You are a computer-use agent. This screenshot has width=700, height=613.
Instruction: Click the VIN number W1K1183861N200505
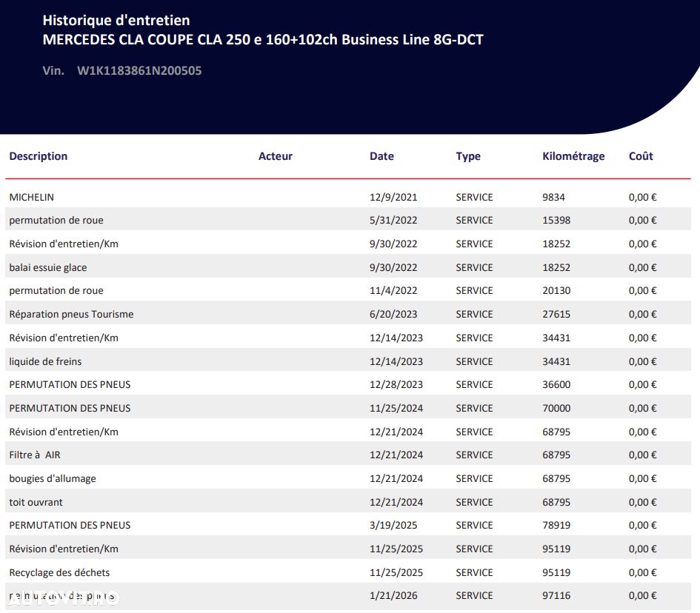tap(139, 70)
